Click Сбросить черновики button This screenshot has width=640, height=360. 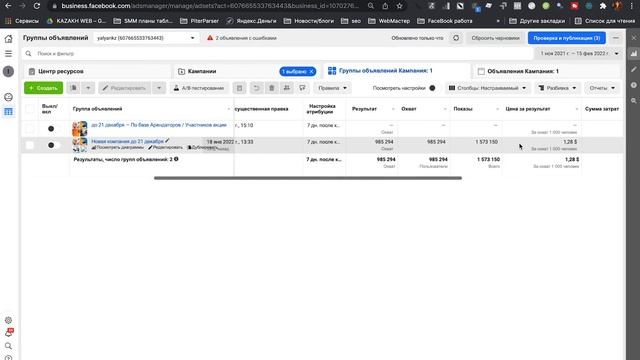(x=495, y=38)
